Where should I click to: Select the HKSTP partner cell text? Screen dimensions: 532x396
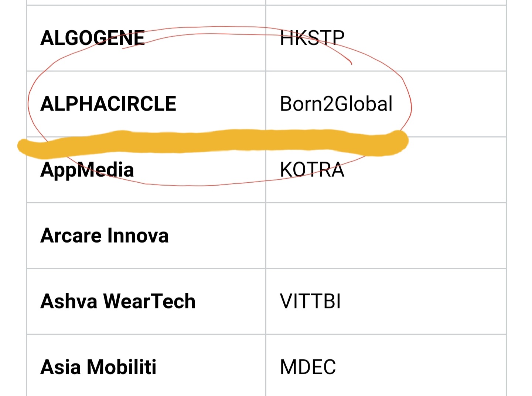(x=312, y=38)
